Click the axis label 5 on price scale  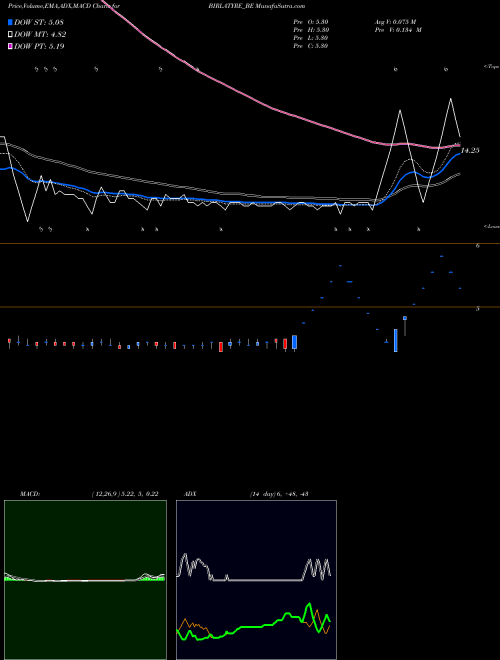(478, 309)
